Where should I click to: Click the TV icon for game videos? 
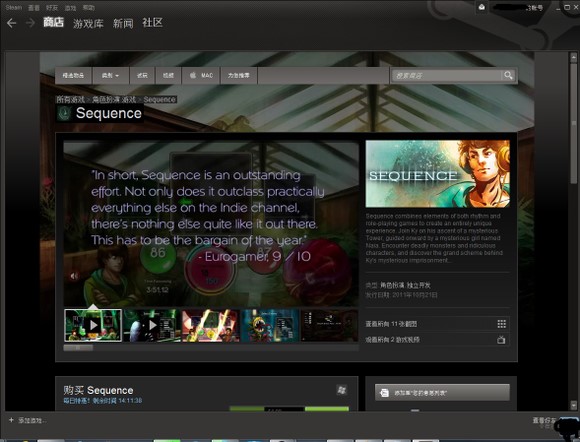click(501, 340)
